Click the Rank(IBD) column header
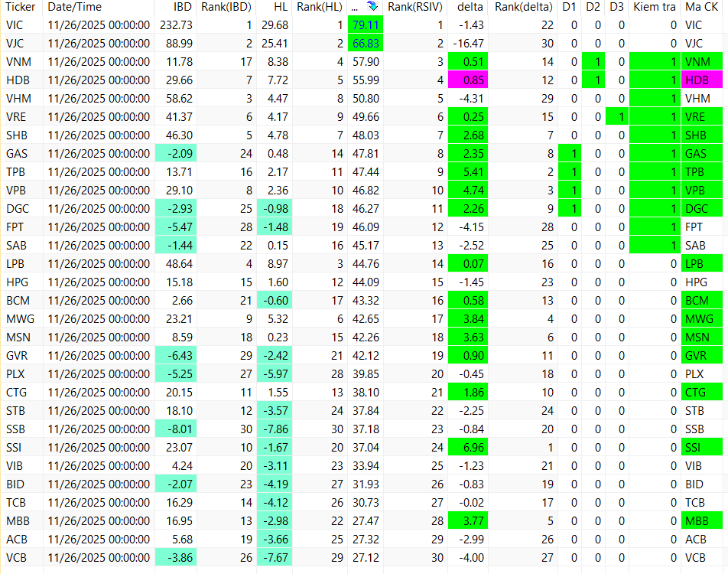 click(x=226, y=7)
